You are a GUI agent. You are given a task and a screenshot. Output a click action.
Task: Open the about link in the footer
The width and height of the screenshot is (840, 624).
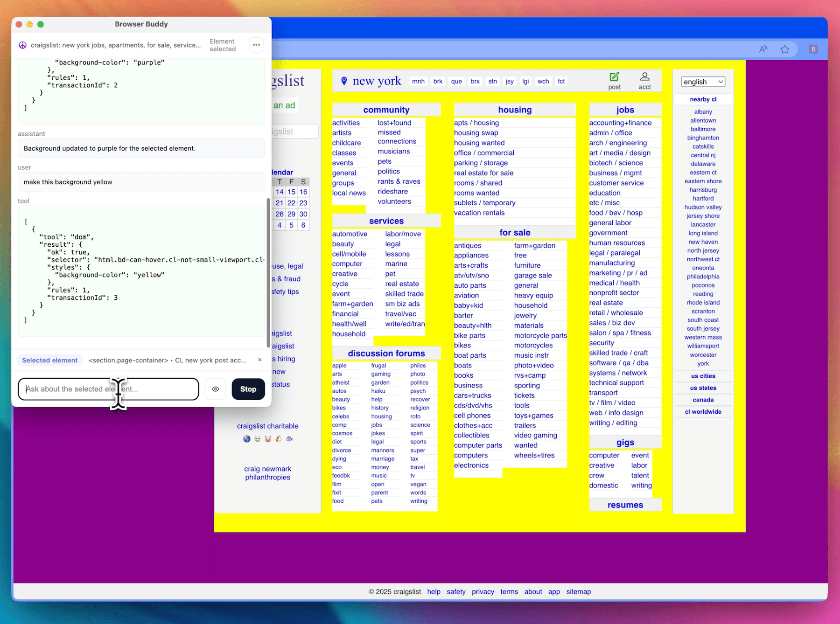[x=533, y=591]
